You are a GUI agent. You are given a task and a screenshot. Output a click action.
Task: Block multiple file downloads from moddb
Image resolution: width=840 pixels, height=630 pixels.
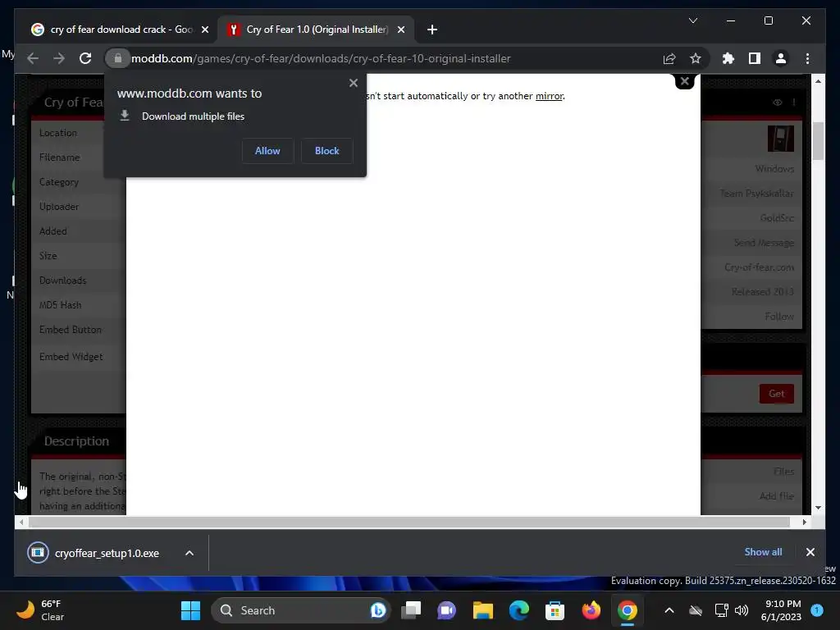tap(326, 151)
